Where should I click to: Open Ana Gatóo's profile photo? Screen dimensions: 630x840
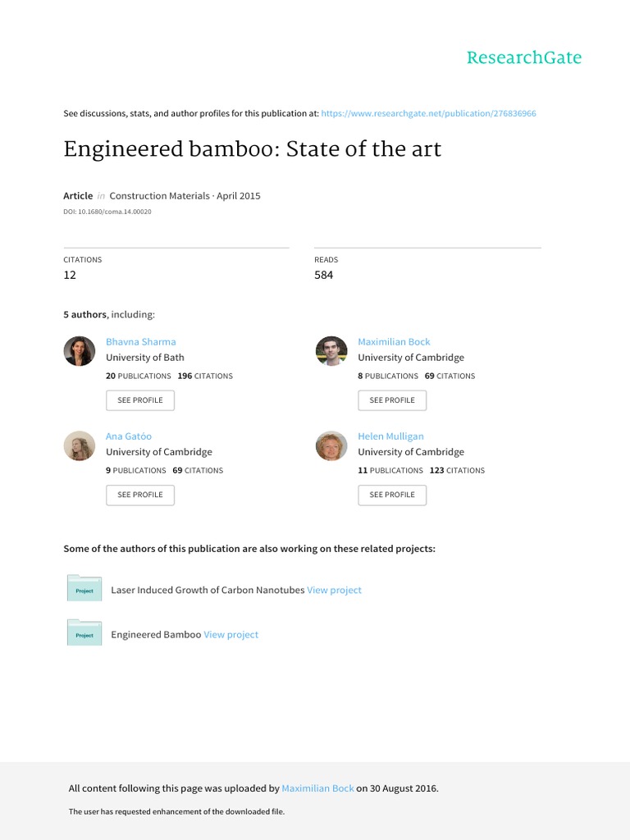pyautogui.click(x=80, y=445)
